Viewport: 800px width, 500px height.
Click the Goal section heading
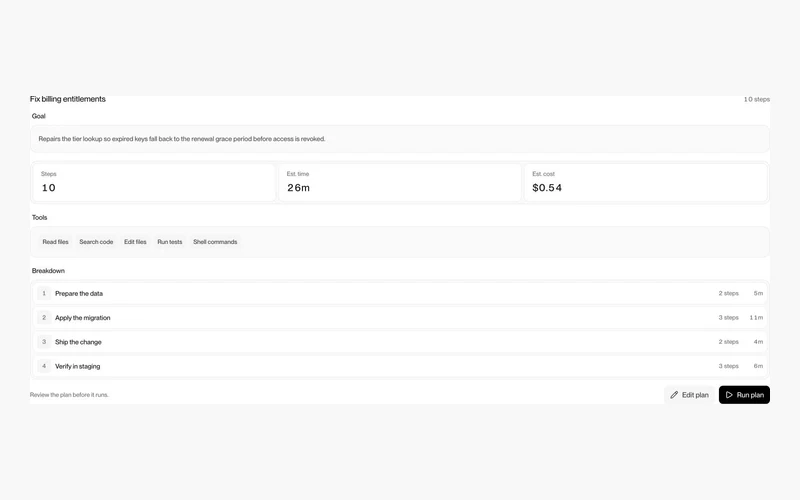(39, 116)
